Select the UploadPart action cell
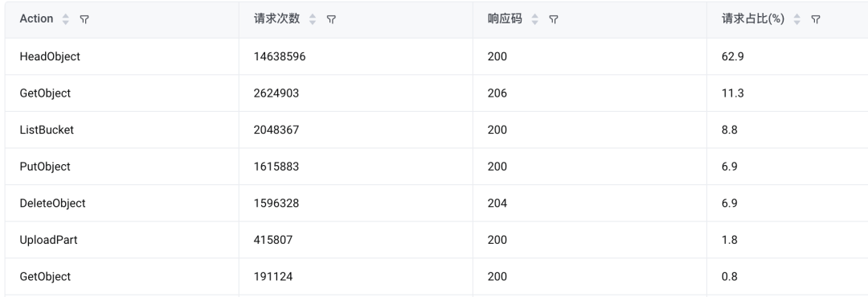This screenshot has width=868, height=297. (122, 240)
